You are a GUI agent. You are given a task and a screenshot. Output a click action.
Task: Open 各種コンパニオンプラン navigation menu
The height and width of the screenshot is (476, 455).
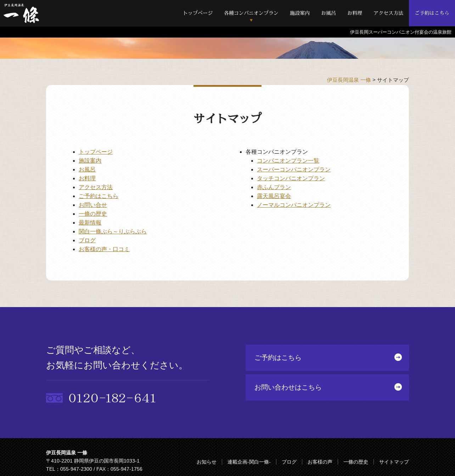click(251, 13)
